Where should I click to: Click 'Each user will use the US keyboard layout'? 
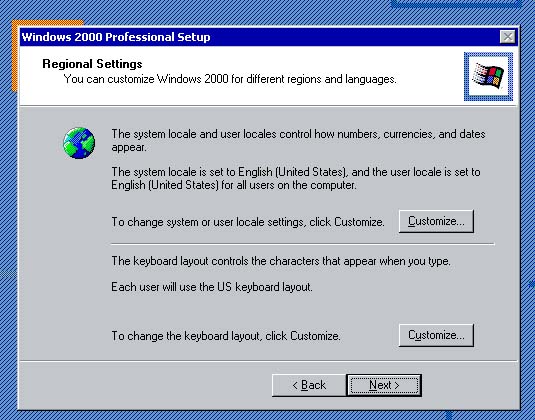click(x=212, y=287)
